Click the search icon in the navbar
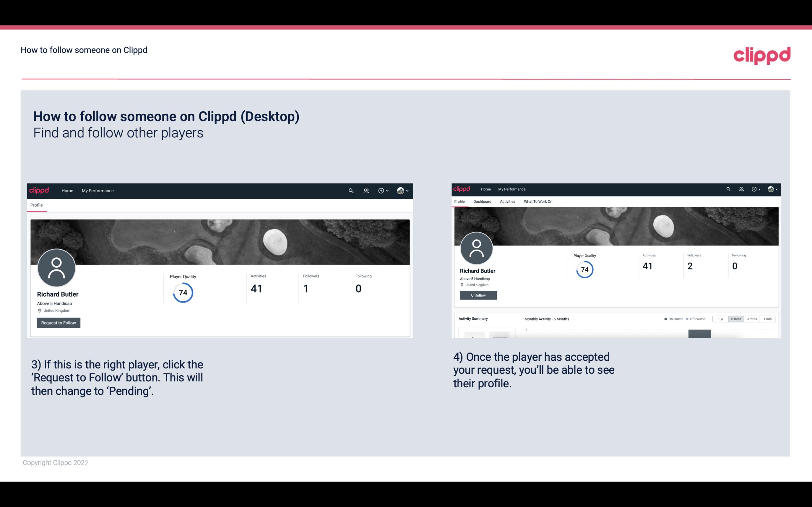This screenshot has width=812, height=507. click(351, 190)
